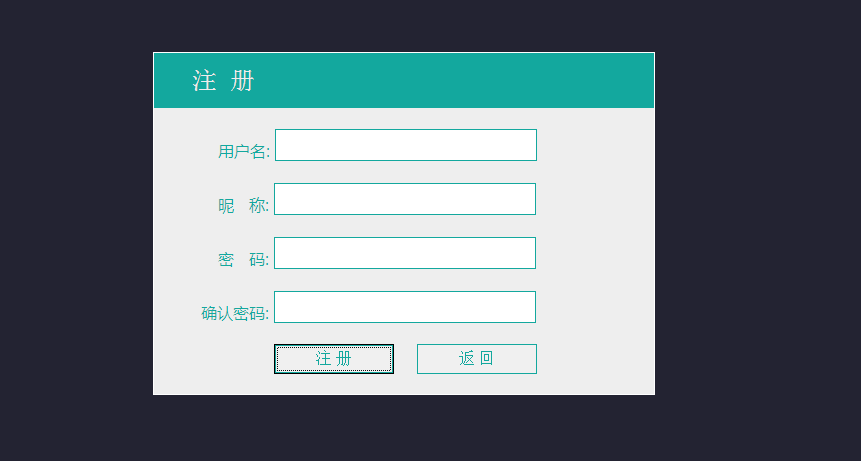Click empty area of teal header bar
This screenshot has width=861, height=461.
pos(467,80)
